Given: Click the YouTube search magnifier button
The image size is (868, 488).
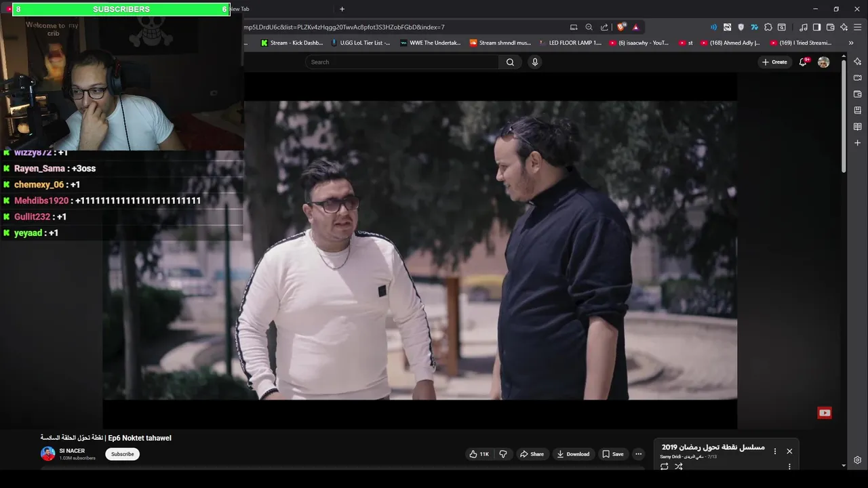Looking at the screenshot, I should (510, 62).
